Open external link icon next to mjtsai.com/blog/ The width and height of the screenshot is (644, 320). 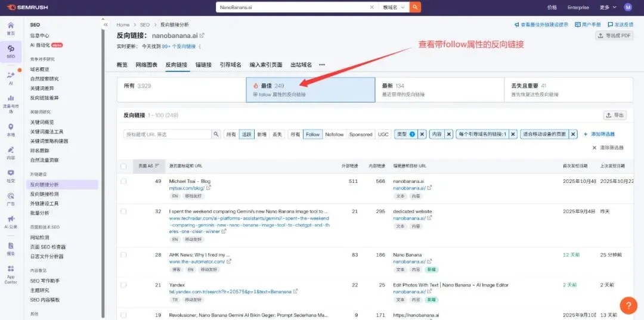point(209,188)
